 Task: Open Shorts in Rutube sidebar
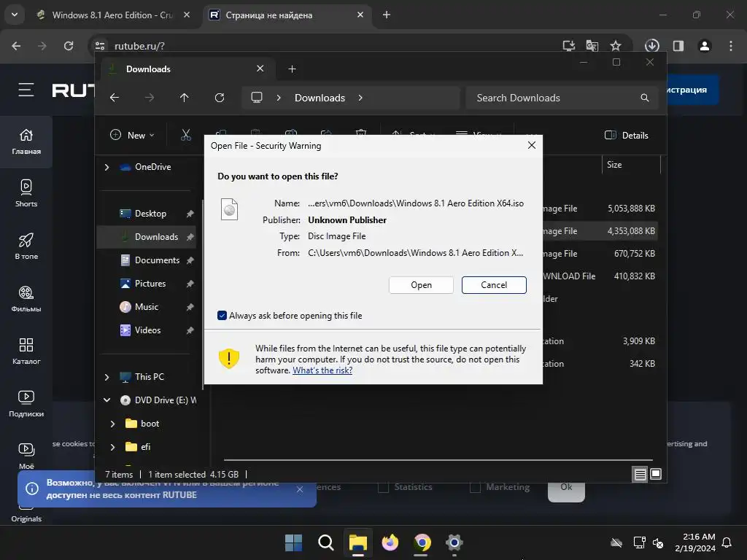click(26, 193)
